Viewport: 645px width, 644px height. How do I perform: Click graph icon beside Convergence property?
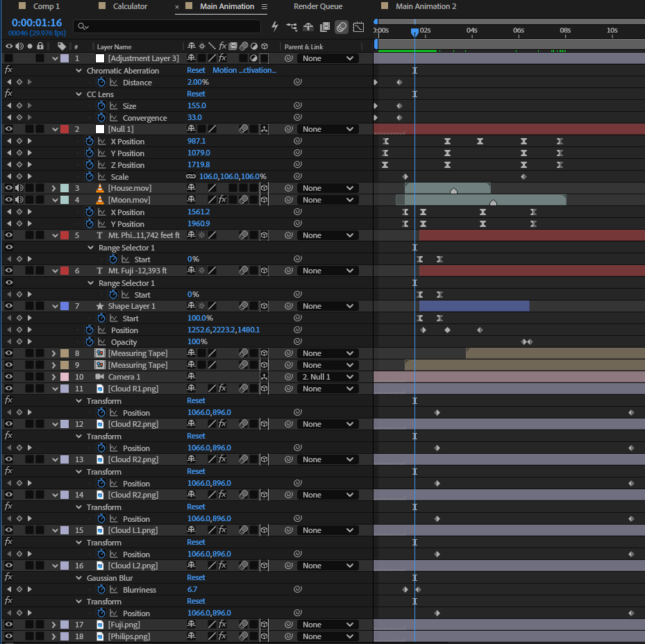[x=114, y=117]
